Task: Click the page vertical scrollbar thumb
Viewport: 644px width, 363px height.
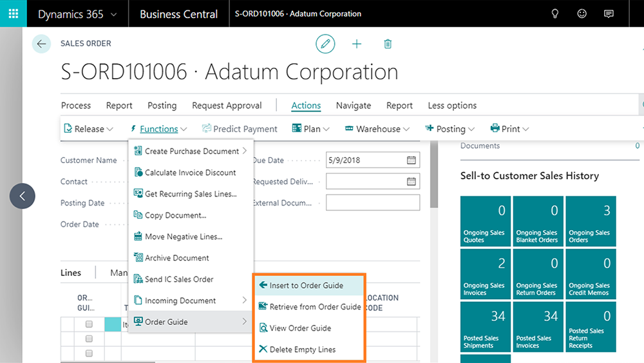Action: [x=433, y=174]
